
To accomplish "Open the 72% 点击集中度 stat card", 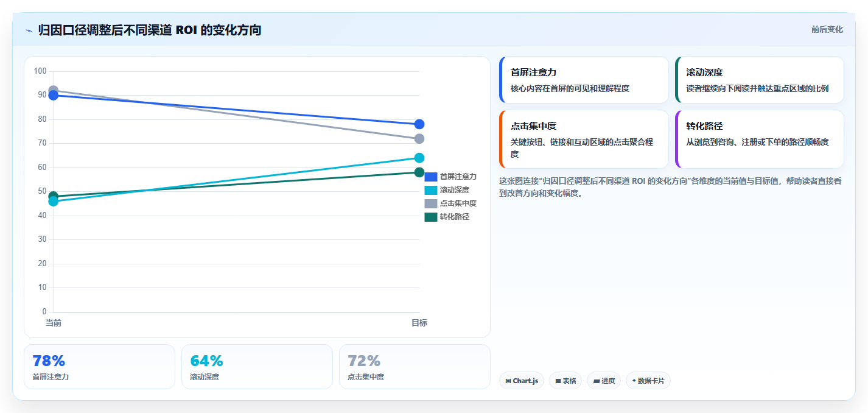I will 415,367.
